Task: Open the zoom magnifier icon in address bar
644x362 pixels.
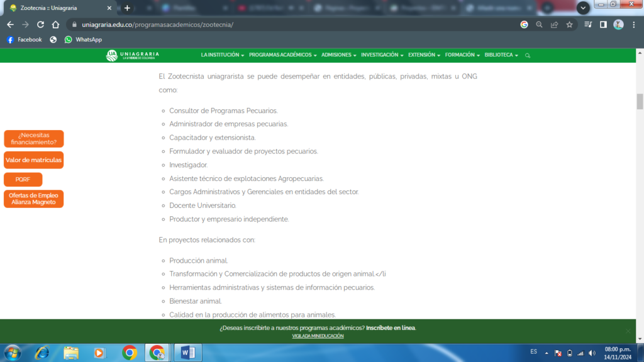Action: [x=539, y=25]
